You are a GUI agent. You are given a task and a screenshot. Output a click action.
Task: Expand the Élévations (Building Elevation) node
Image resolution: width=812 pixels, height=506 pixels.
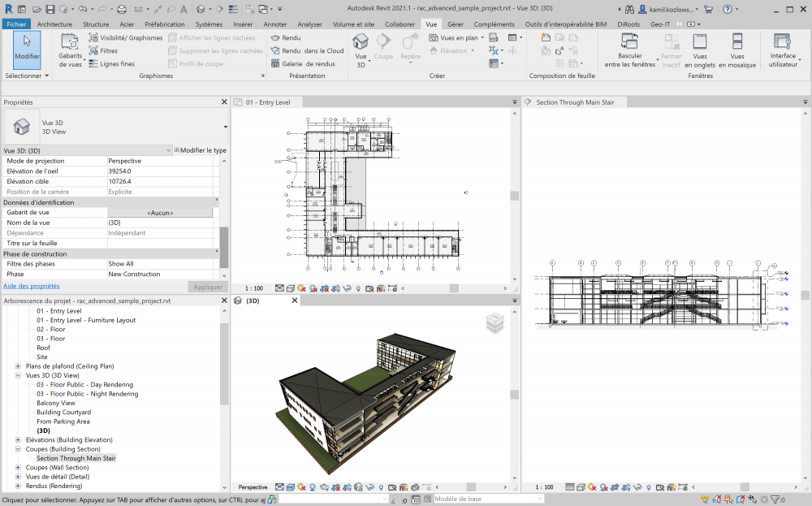18,440
